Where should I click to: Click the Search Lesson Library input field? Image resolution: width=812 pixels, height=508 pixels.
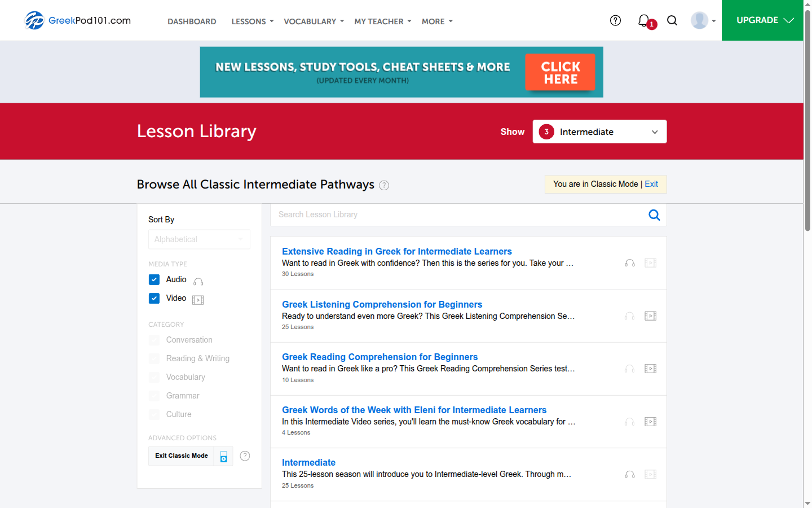point(459,214)
